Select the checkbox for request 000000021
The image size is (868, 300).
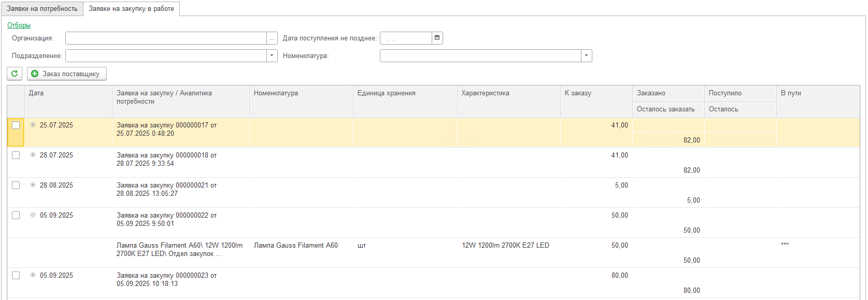click(x=16, y=185)
